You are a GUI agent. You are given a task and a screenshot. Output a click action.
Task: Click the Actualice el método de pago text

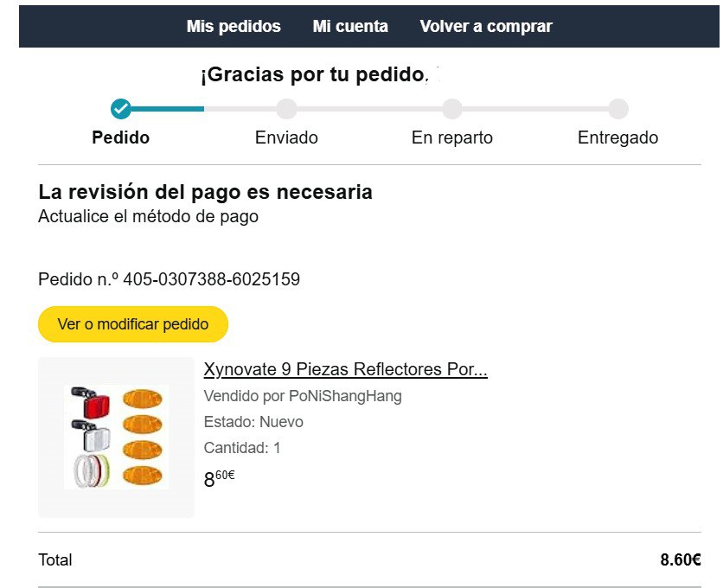click(148, 217)
